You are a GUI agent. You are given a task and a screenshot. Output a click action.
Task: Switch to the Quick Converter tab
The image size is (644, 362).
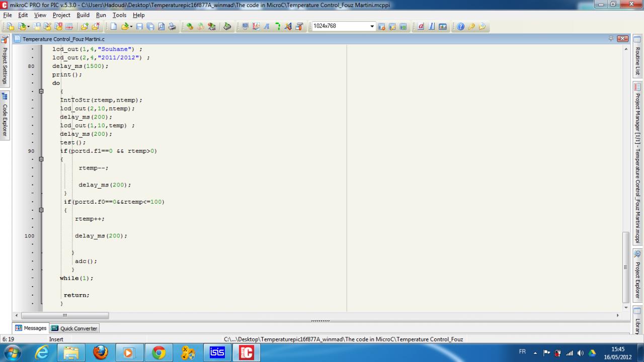[74, 328]
